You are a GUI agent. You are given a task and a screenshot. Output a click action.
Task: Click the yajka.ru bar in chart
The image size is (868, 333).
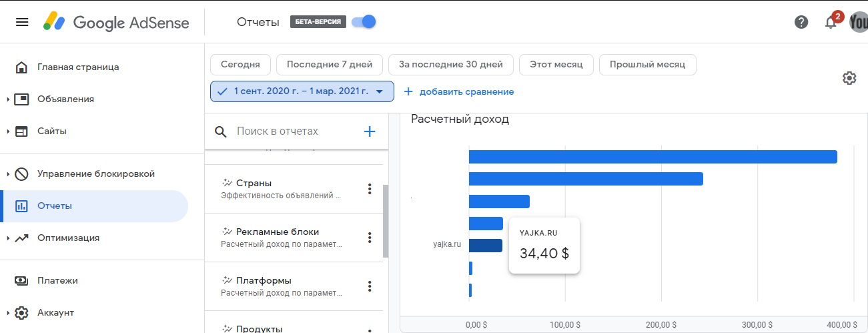tap(485, 246)
